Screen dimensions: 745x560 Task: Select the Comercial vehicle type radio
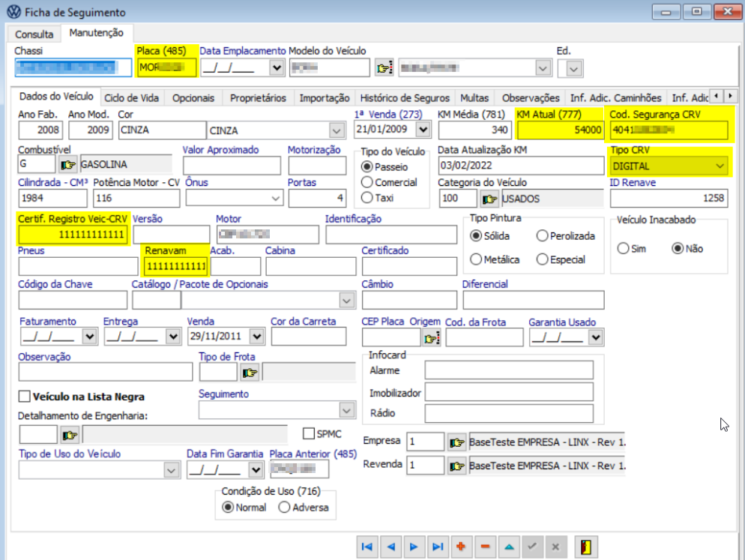[367, 182]
